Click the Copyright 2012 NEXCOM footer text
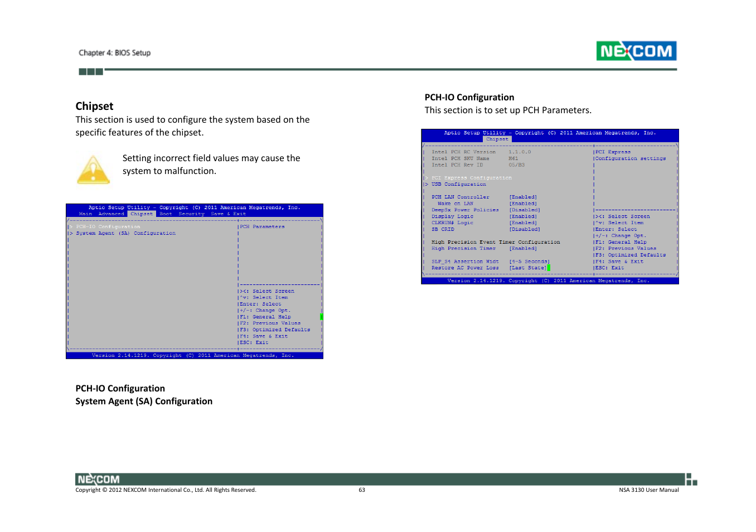Image resolution: width=756 pixels, height=532 pixels. point(166,490)
